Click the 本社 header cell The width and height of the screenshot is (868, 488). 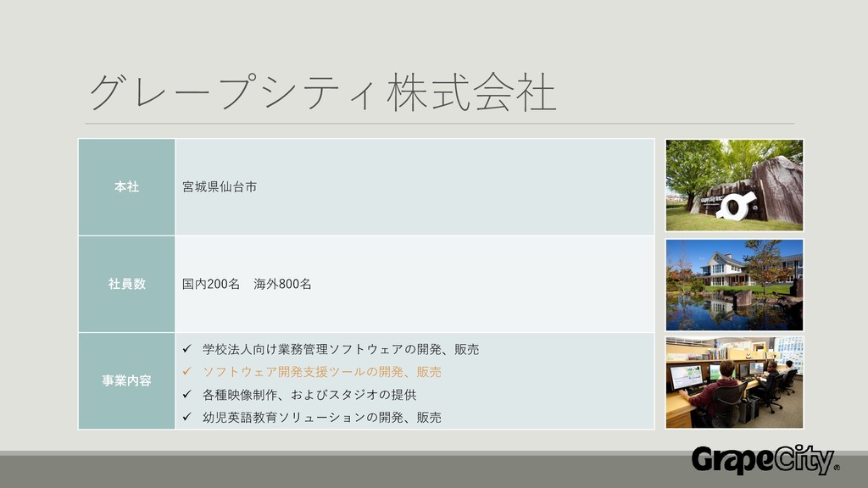pos(127,187)
